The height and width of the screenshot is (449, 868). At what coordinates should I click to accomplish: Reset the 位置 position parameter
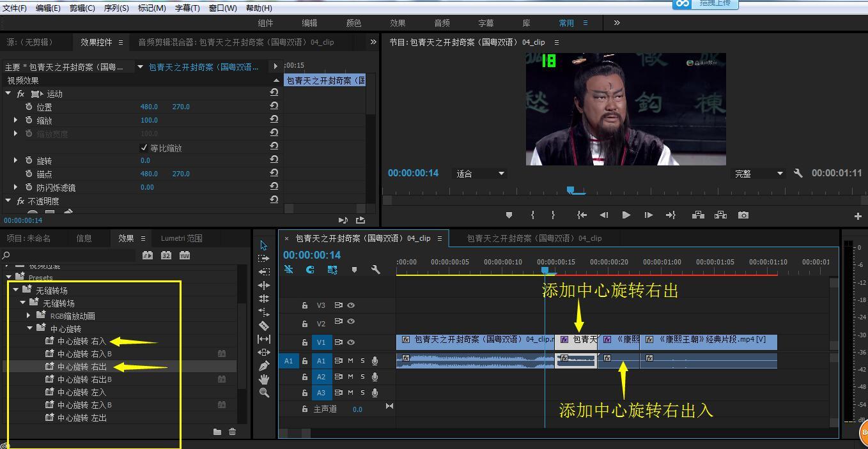click(274, 106)
